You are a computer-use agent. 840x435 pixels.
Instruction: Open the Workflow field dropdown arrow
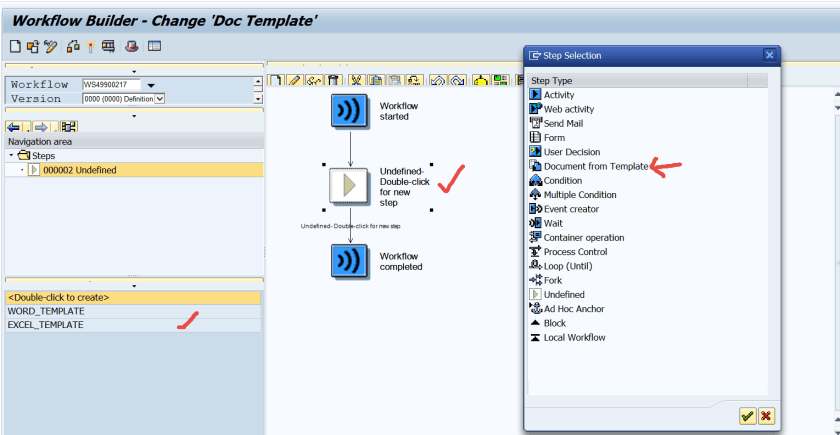point(151,85)
